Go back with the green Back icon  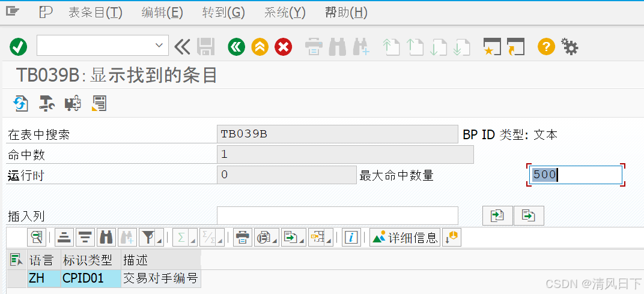(x=237, y=47)
